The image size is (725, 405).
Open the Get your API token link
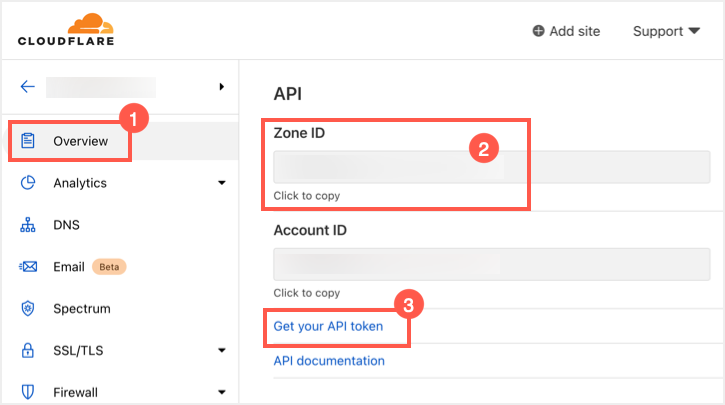(x=328, y=326)
